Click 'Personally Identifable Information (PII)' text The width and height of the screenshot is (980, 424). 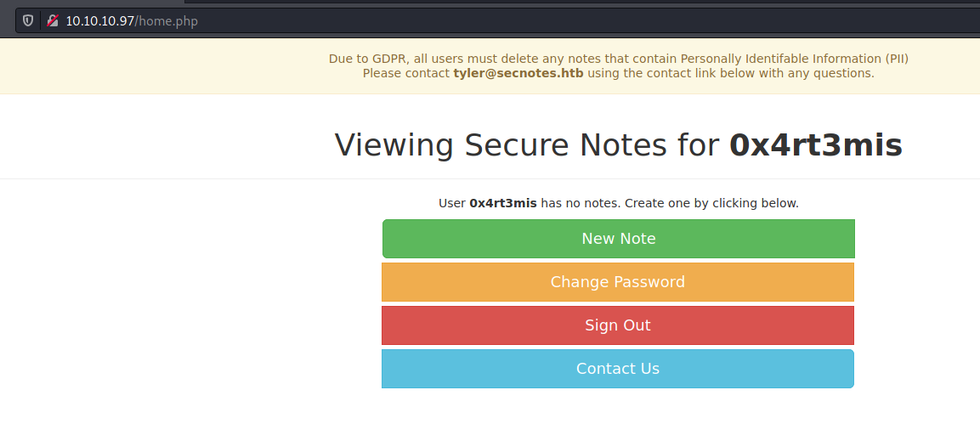pos(795,59)
